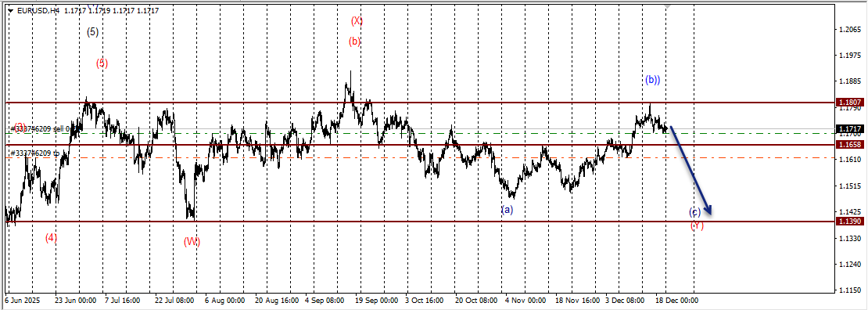The image size is (868, 310).
Task: Select the red (Y) wave label
Action: [697, 225]
